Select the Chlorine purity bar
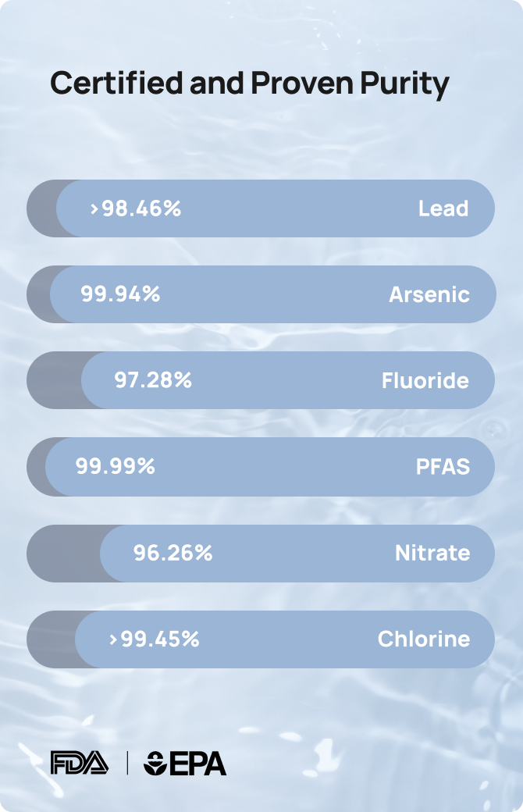 [261, 639]
